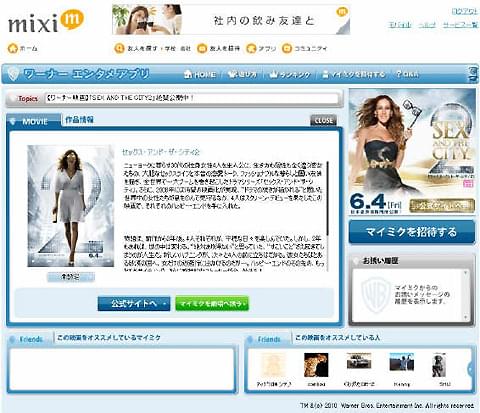Image resolution: width=480 pixels, height=413 pixels.
Task: Click the car avatar thumbnail
Action: click(x=359, y=361)
